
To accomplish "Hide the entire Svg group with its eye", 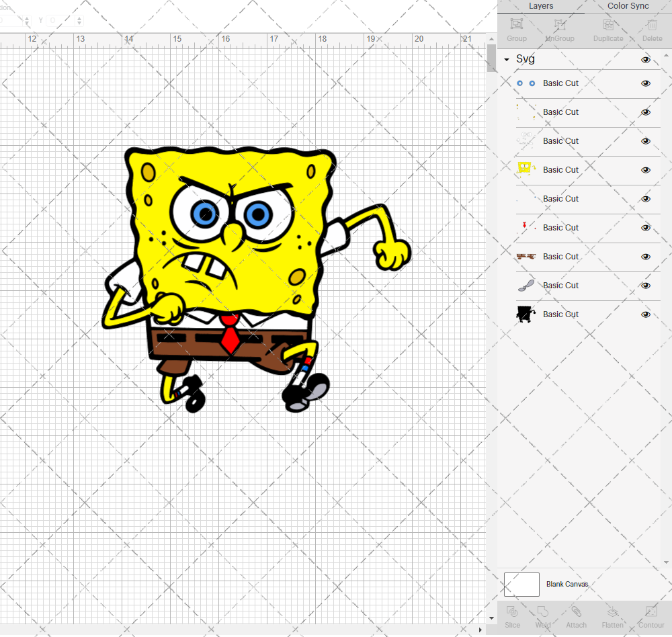I will pyautogui.click(x=645, y=60).
